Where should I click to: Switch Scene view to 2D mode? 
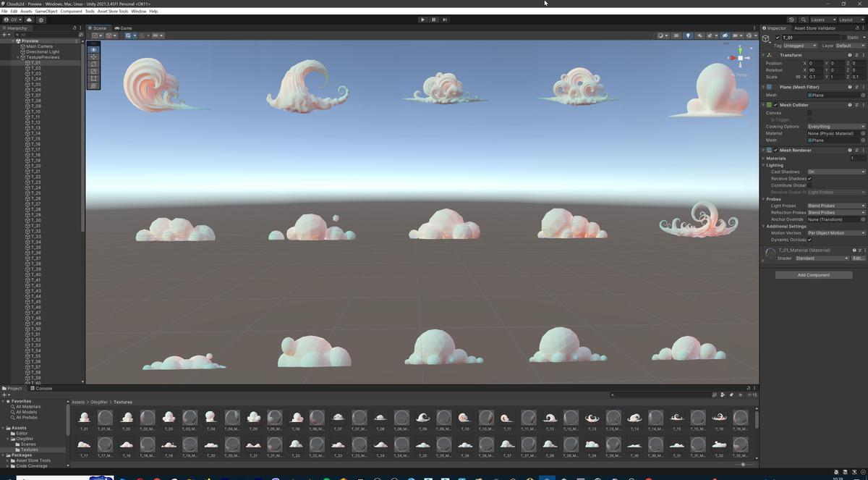click(x=676, y=35)
